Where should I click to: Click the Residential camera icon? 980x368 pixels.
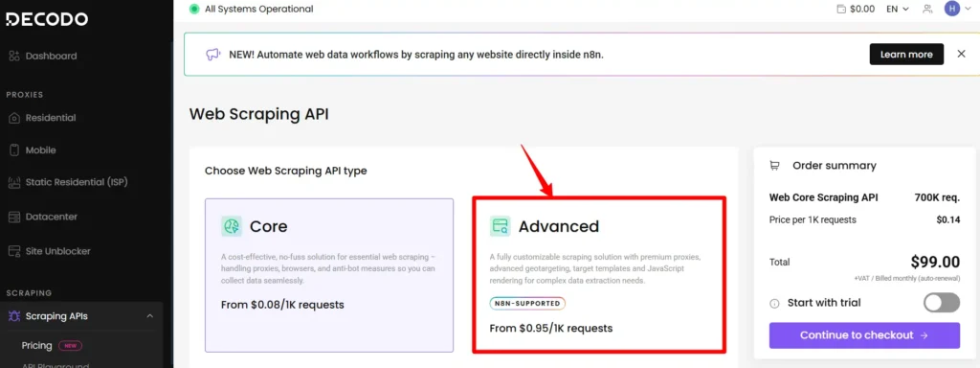[x=14, y=118]
